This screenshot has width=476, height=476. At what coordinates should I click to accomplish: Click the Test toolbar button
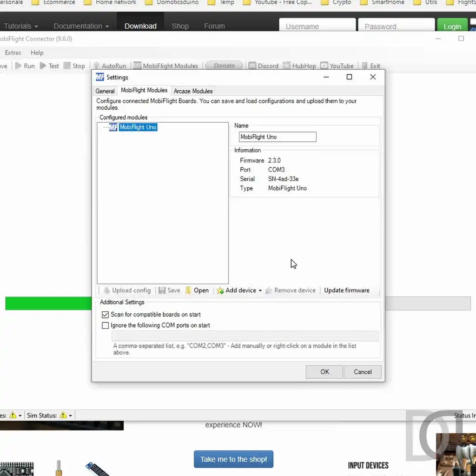[x=49, y=66]
